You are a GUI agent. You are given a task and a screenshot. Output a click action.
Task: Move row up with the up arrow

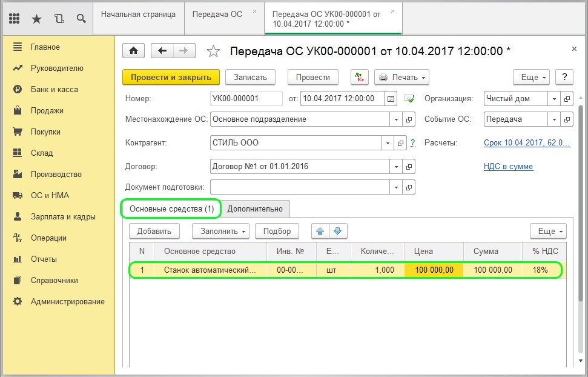point(320,231)
